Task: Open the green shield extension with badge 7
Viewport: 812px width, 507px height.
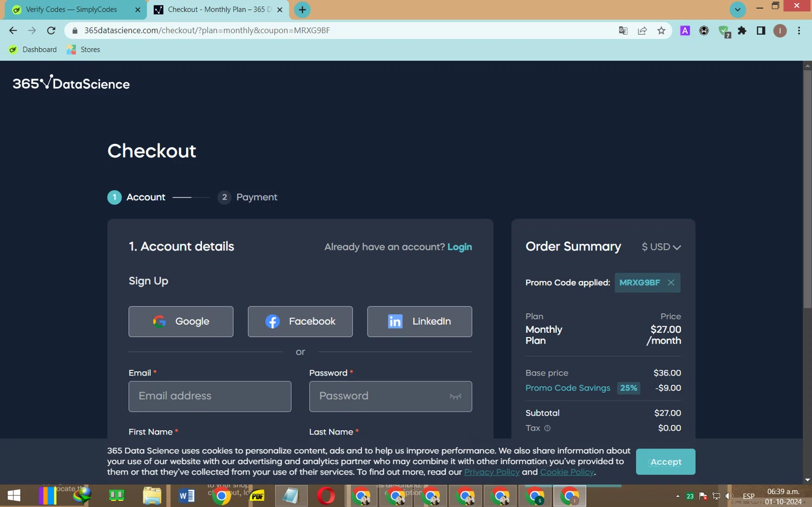Action: point(724,31)
